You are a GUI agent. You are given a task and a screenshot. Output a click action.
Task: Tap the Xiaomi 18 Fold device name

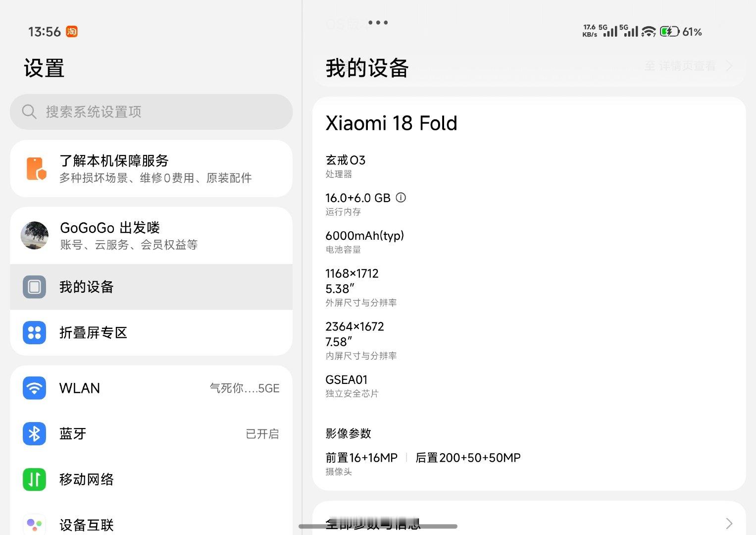point(391,123)
